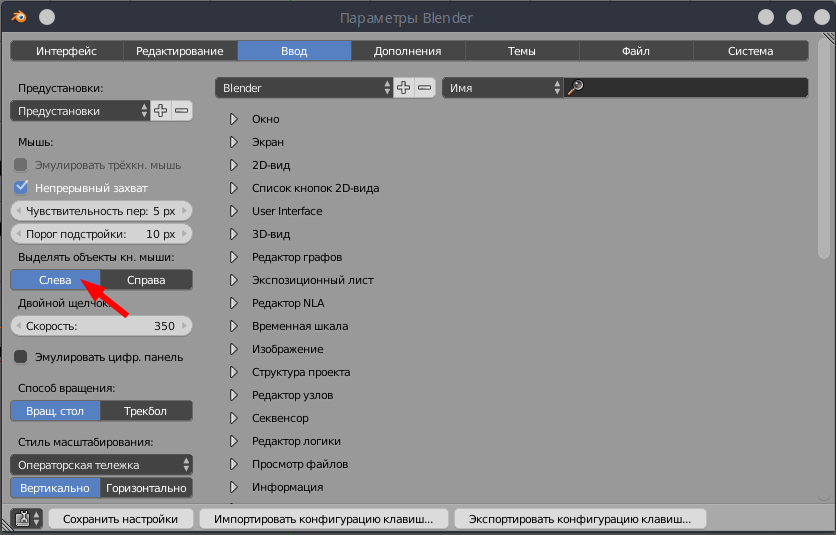Expand Список кнопок 2D-вида section
The height and width of the screenshot is (535, 836).
point(234,188)
